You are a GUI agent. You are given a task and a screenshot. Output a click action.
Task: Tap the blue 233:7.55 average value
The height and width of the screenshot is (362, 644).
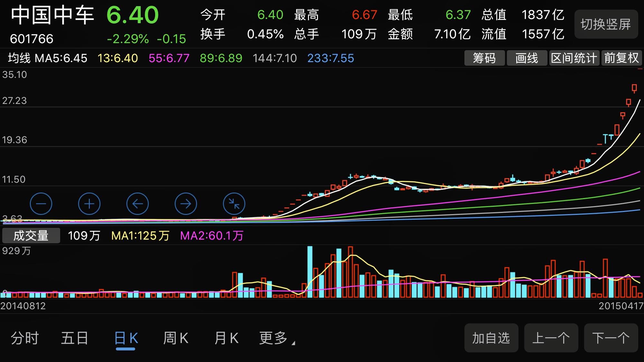[331, 58]
